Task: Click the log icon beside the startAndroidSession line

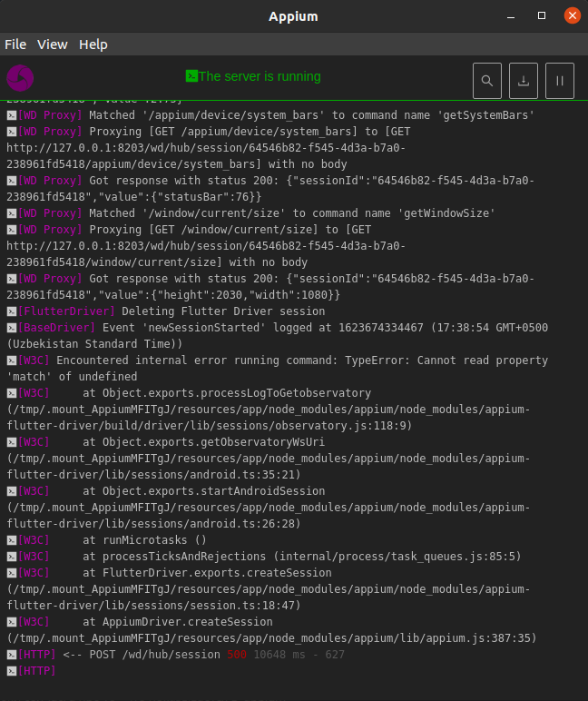Action: click(12, 491)
